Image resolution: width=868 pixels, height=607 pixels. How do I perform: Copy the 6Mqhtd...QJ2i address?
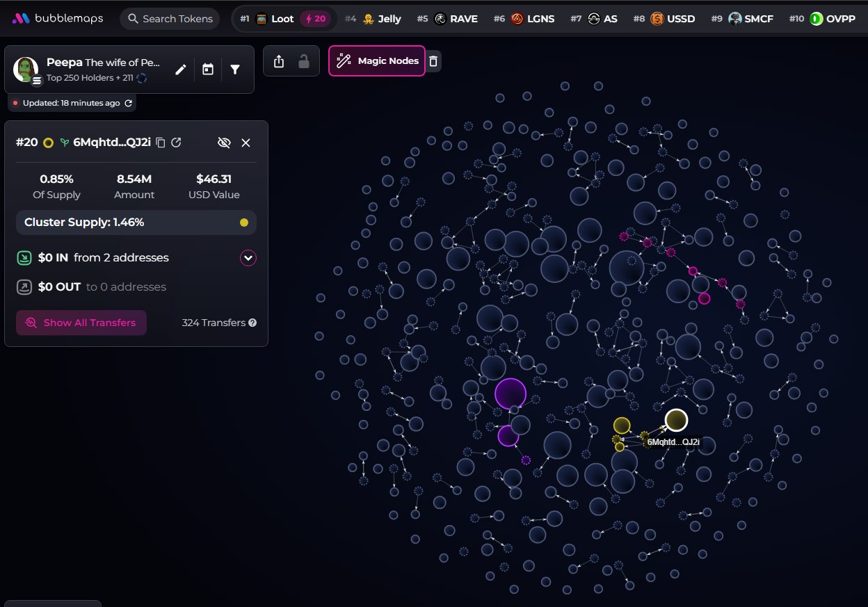(161, 143)
